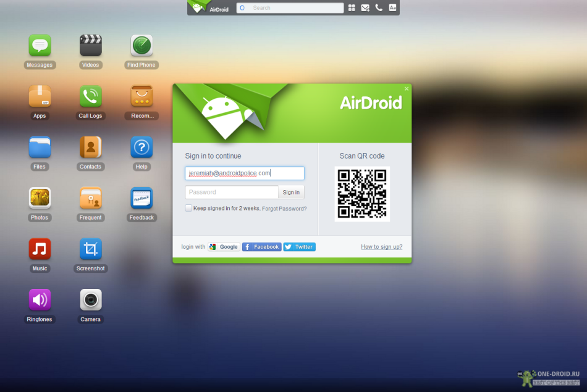Open the Files folder icon
This screenshot has width=587, height=392.
click(x=40, y=148)
